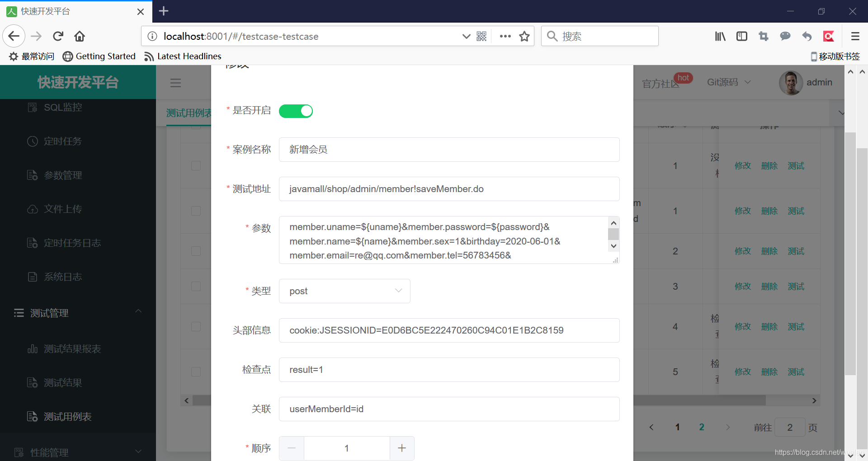The height and width of the screenshot is (461, 868).
Task: Open the admin avatar picture
Action: click(x=791, y=83)
